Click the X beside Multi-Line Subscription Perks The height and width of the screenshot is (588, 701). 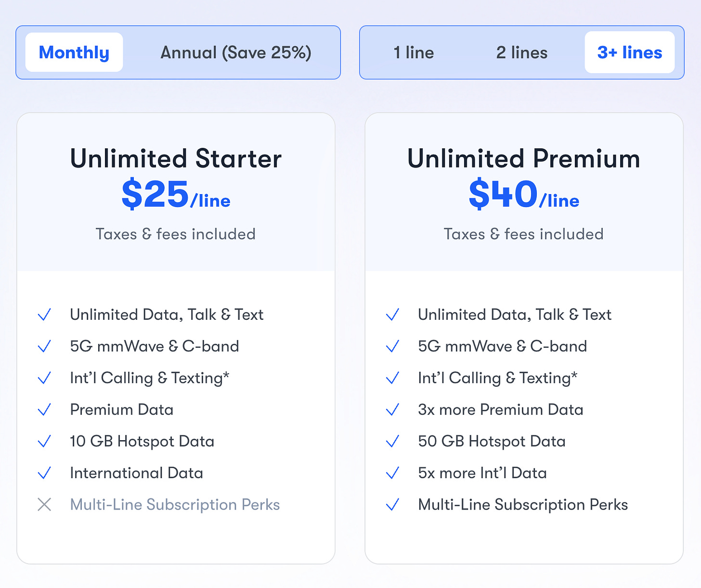(x=44, y=505)
